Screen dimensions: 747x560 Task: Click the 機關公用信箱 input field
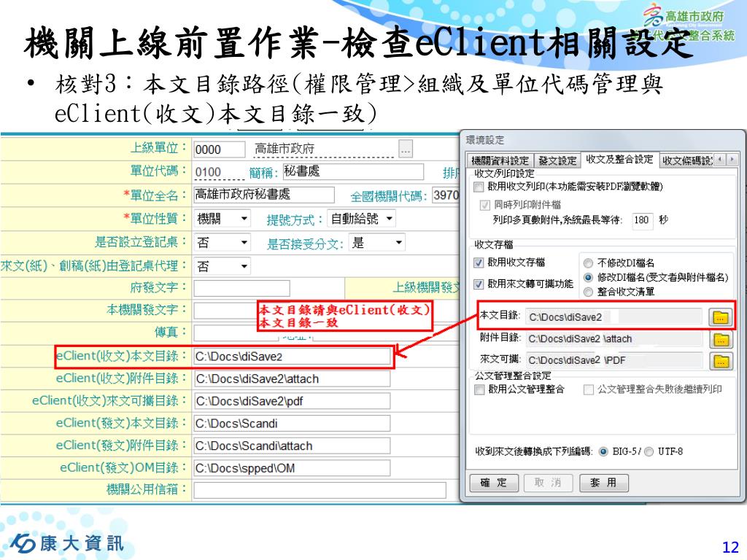320,490
